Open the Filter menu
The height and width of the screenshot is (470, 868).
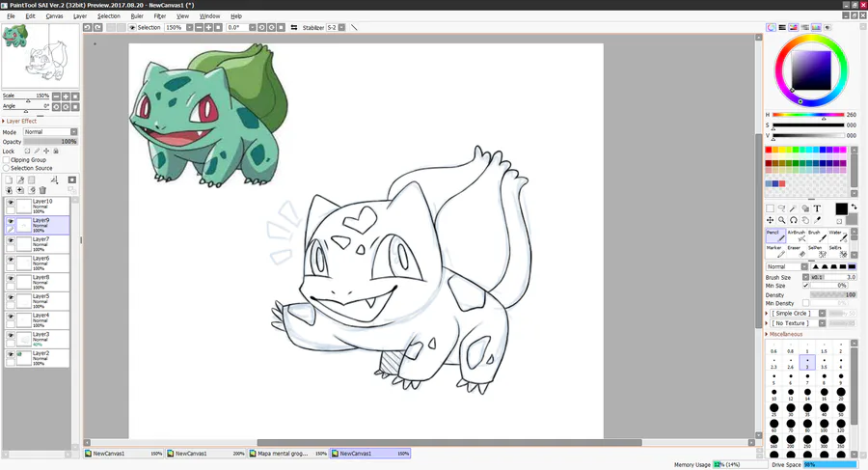tap(160, 16)
